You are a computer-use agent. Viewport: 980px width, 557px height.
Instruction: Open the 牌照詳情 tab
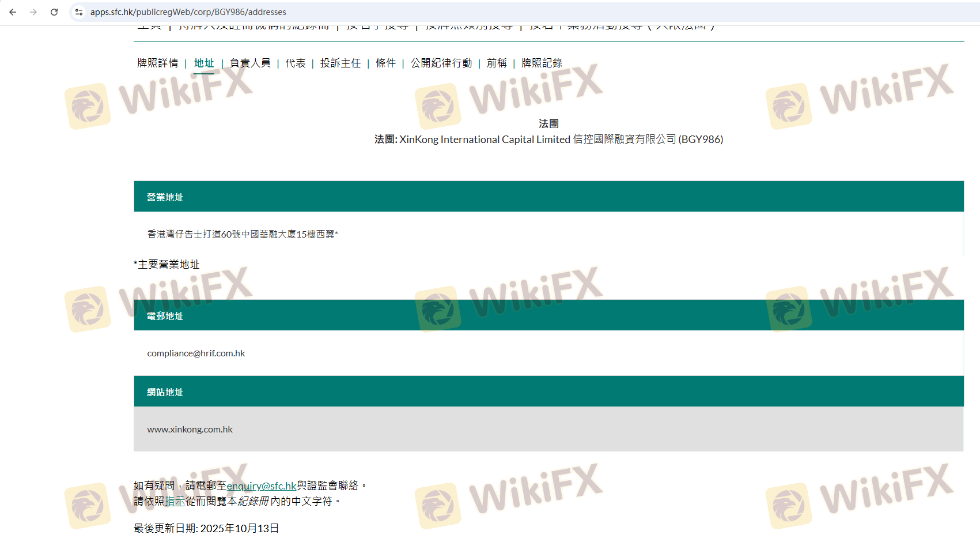tap(158, 63)
